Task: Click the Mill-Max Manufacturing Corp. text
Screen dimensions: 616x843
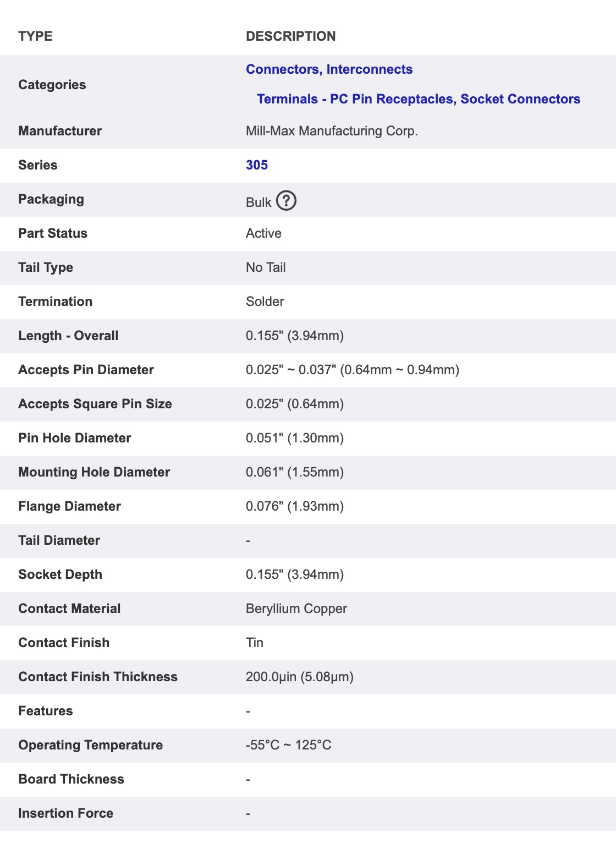Action: coord(332,131)
